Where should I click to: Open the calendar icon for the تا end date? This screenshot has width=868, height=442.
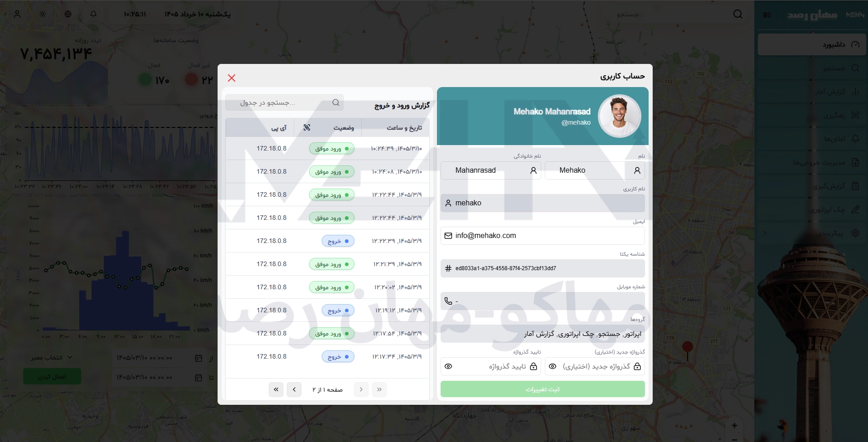coord(199,377)
